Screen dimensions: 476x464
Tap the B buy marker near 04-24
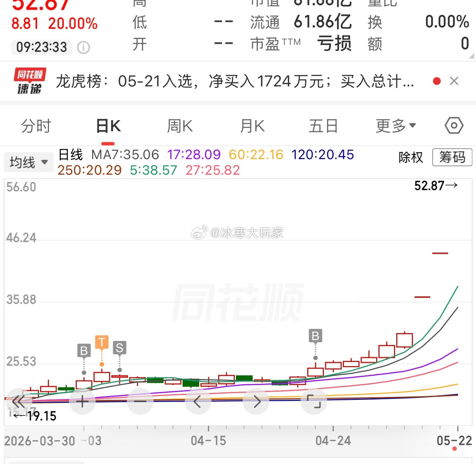[x=315, y=336]
